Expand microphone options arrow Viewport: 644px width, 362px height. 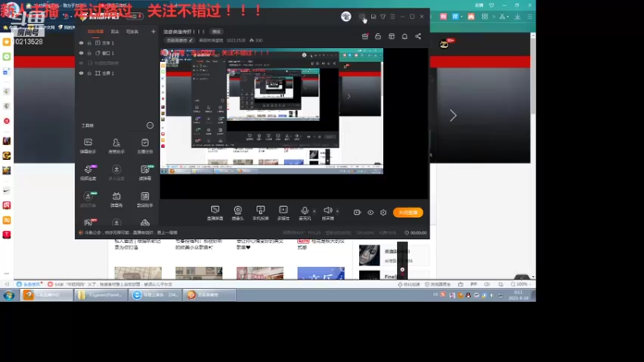pyautogui.click(x=314, y=211)
